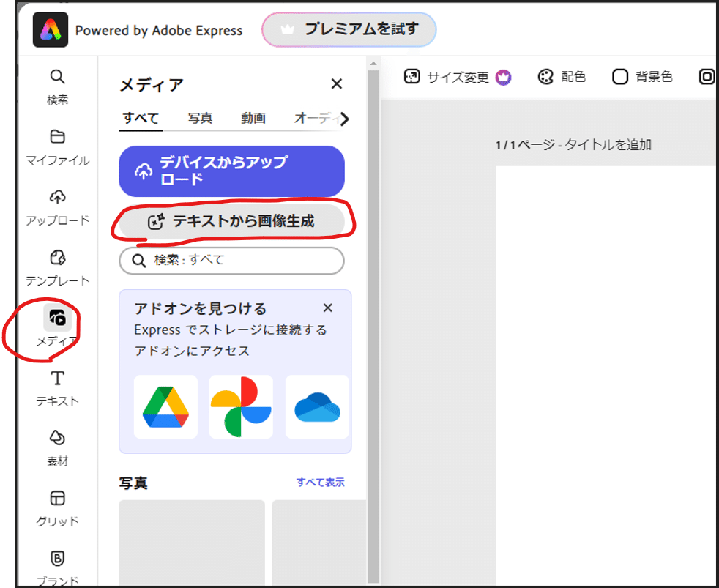Select メディア in the sidebar
719x588 pixels.
(x=57, y=328)
